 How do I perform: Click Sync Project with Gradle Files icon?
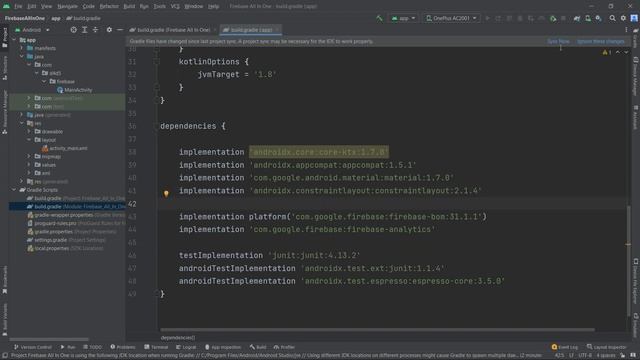pyautogui.click(x=577, y=18)
